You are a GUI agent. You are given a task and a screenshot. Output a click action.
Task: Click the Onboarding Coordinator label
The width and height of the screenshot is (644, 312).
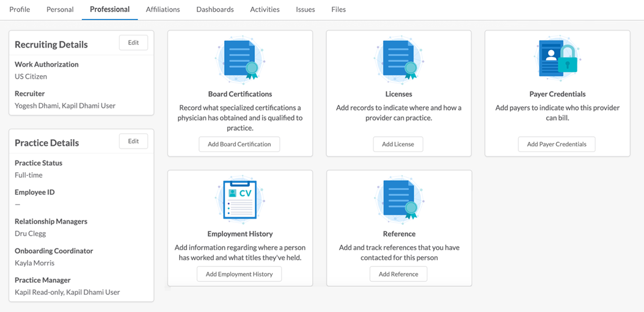[x=54, y=251]
